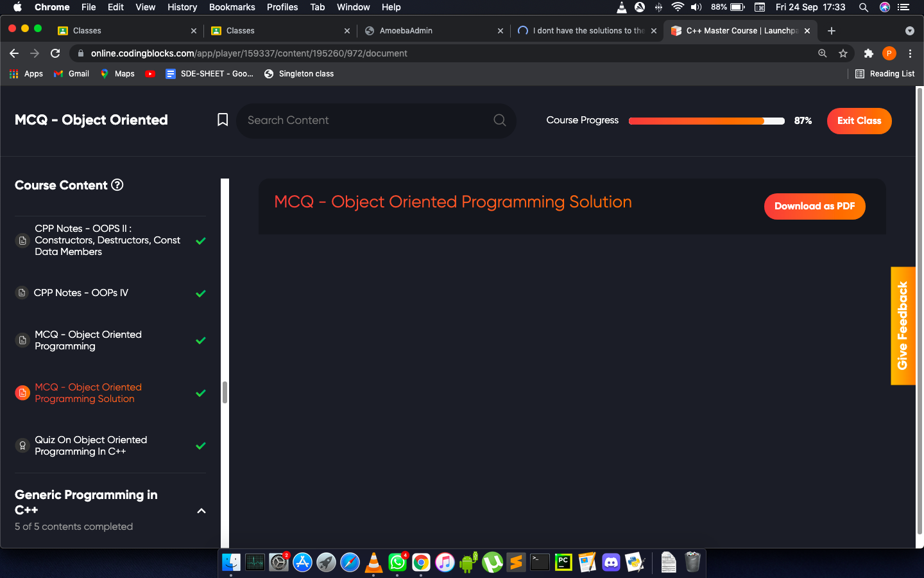Click the Chrome extensions puzzle icon
This screenshot has width=924, height=578.
[868, 53]
